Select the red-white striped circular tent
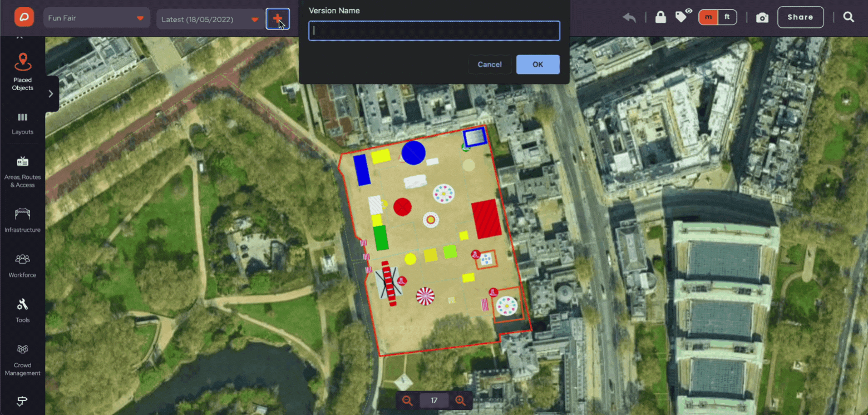This screenshot has height=415, width=868. 425,296
